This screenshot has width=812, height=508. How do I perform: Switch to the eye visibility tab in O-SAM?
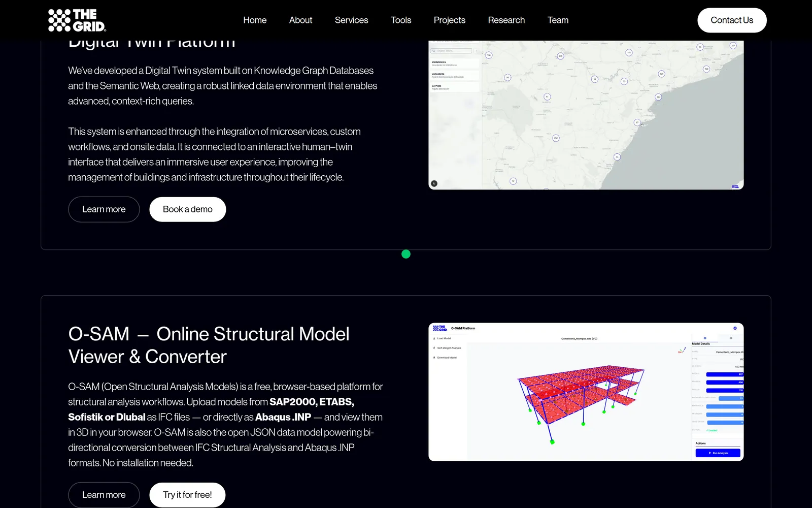[x=731, y=338]
